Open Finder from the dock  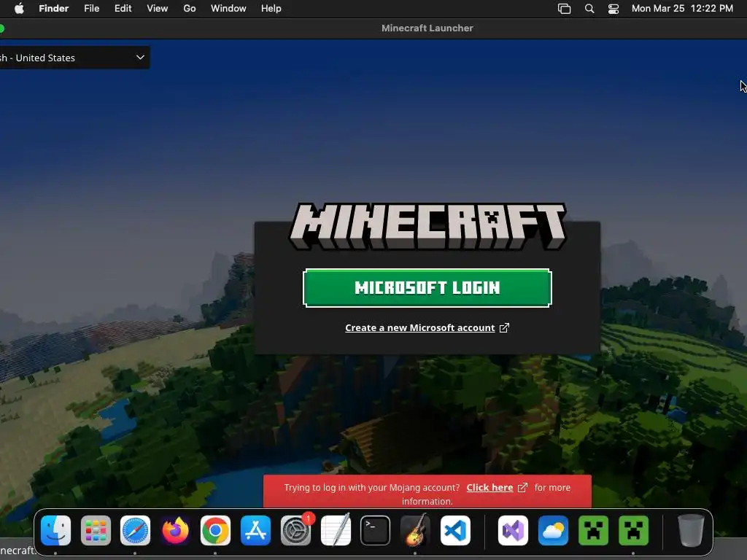click(x=55, y=531)
